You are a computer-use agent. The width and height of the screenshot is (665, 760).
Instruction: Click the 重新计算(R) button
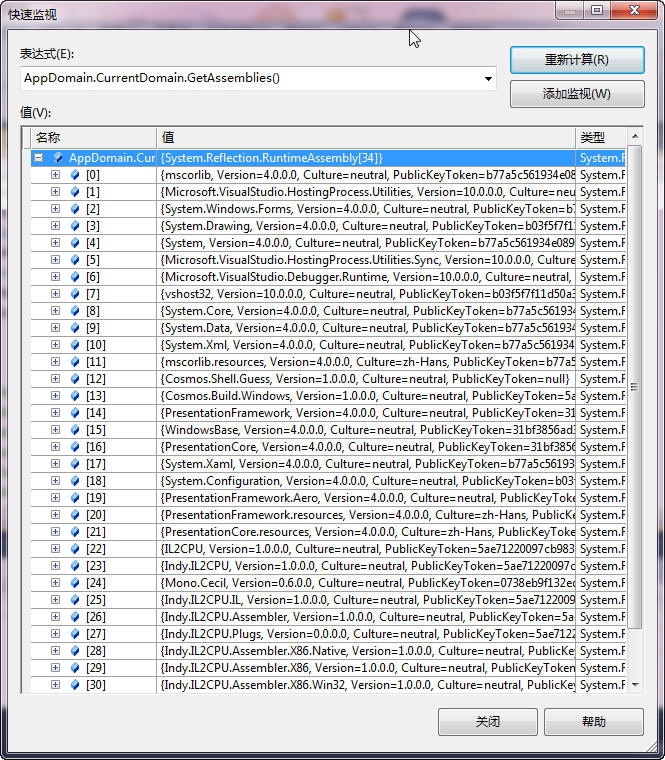pos(577,60)
